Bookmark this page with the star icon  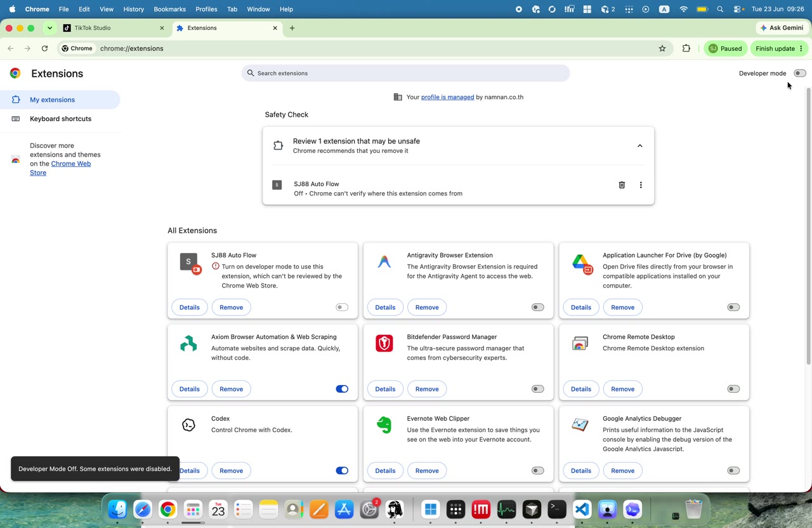tap(662, 48)
